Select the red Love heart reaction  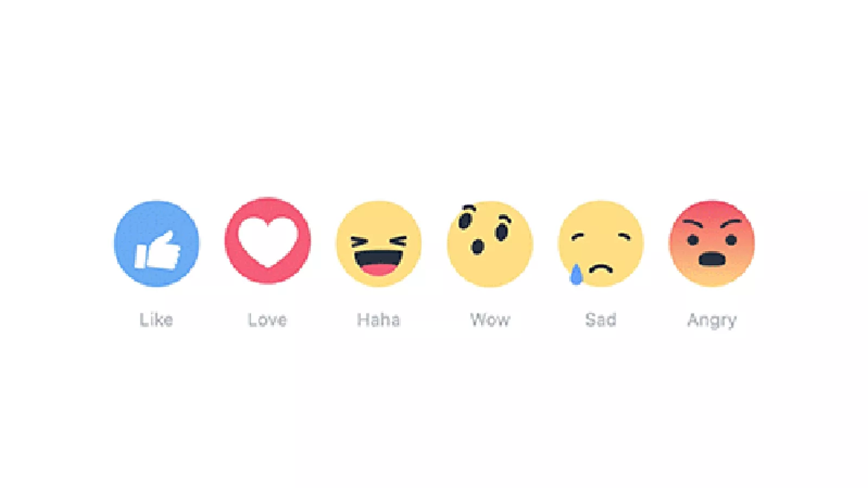coord(268,241)
